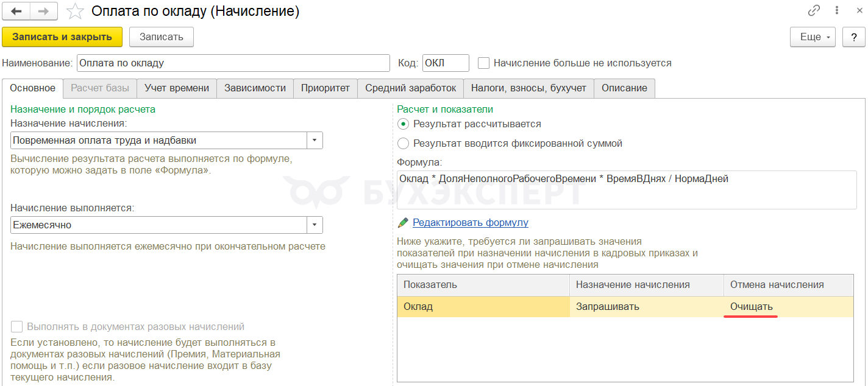Click the back navigation arrow
The image size is (868, 386).
[16, 11]
